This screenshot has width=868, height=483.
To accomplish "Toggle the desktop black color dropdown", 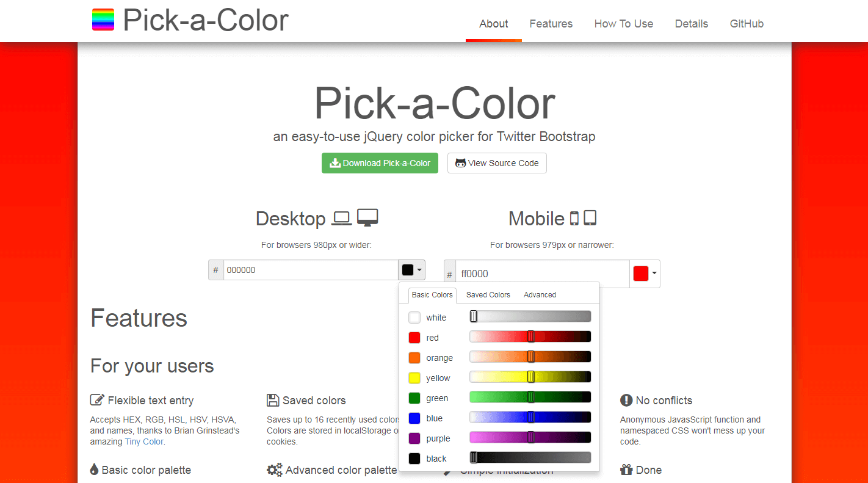I will [412, 270].
